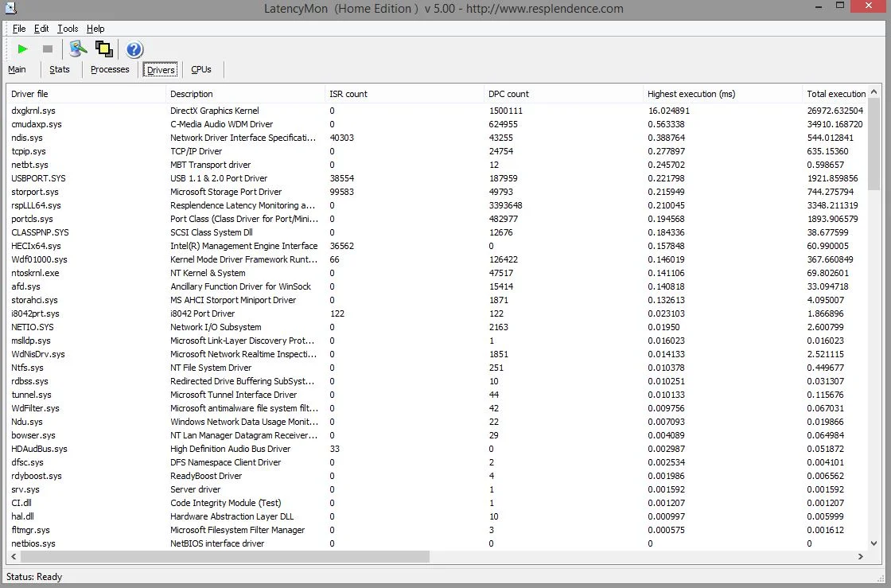The image size is (891, 588).
Task: Open the Tools menu
Action: (68, 29)
